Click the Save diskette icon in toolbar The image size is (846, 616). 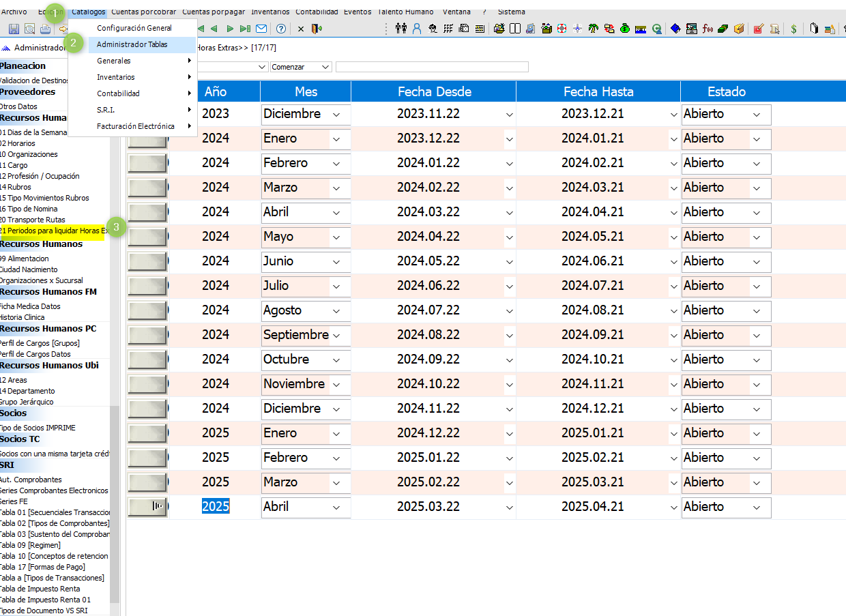click(14, 29)
